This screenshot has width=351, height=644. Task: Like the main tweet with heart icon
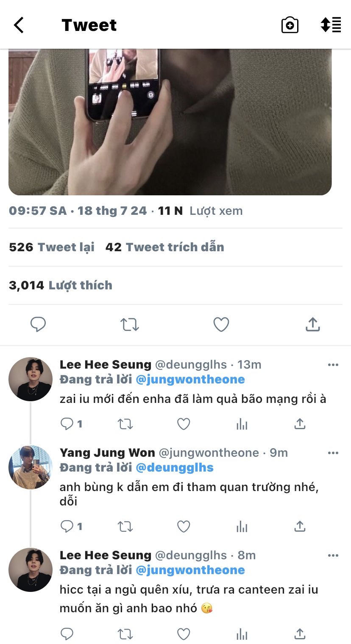[x=221, y=325]
